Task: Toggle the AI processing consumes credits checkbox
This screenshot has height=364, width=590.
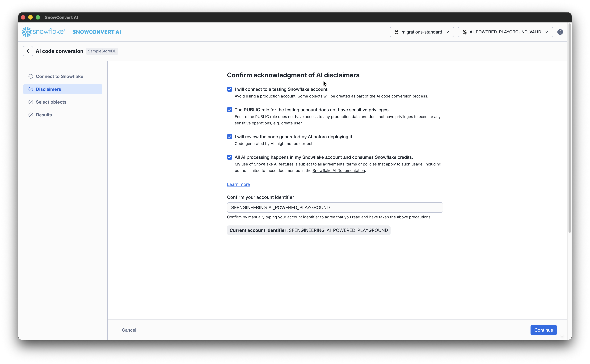Action: (x=229, y=157)
